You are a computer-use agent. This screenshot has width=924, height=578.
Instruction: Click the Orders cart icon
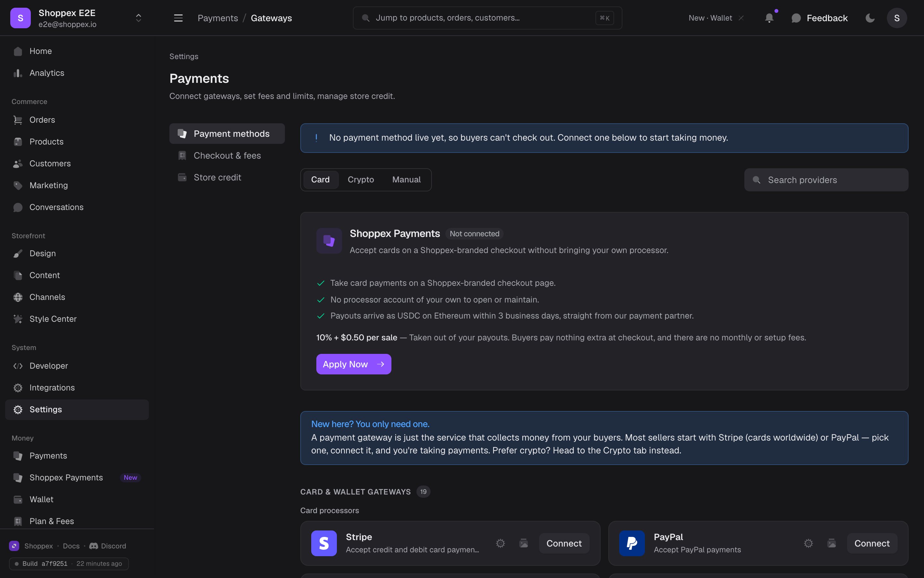coord(18,120)
